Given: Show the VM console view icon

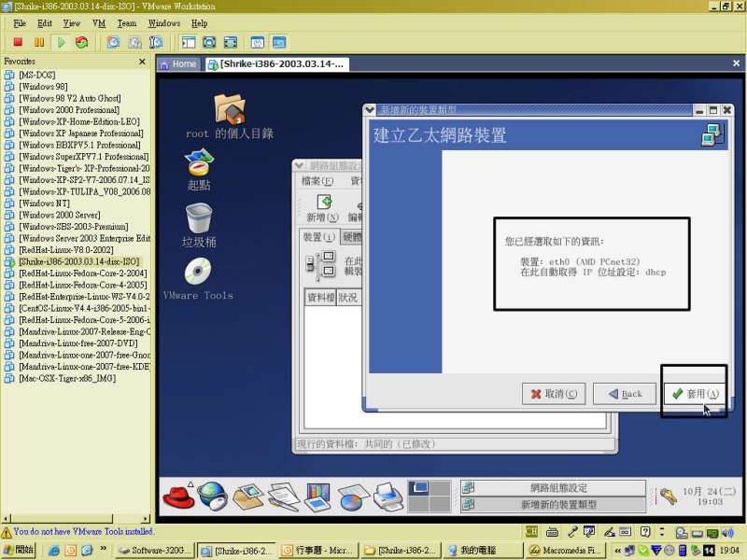Looking at the screenshot, I should coord(279,42).
